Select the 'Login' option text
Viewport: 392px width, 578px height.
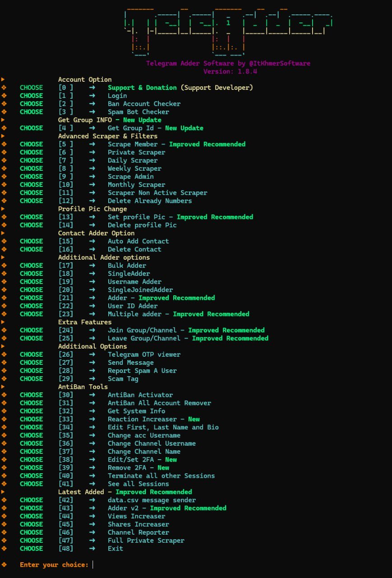[117, 96]
